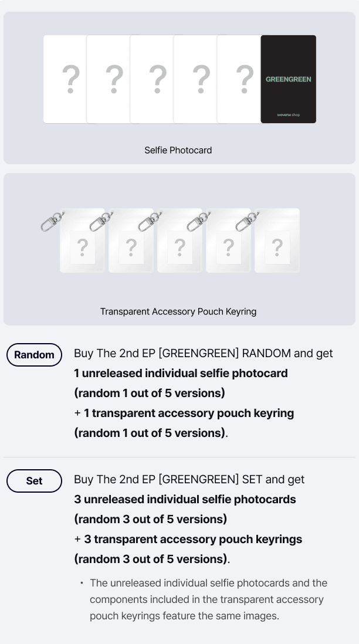The height and width of the screenshot is (644, 359).
Task: Click the Random option badge
Action: [x=34, y=355]
